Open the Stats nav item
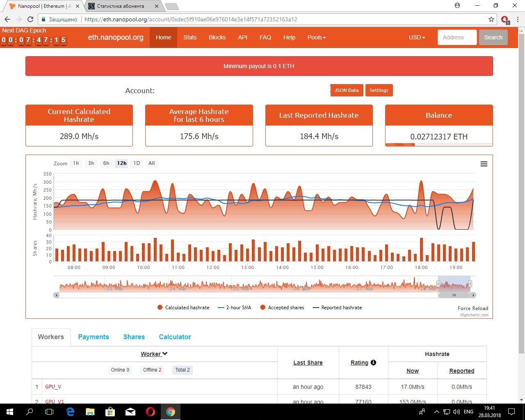 (190, 37)
